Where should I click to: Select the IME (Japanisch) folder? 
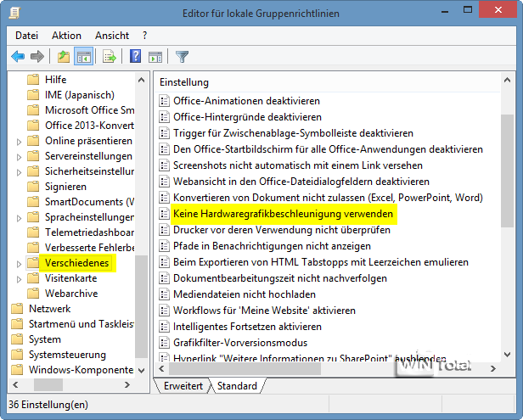(x=80, y=95)
